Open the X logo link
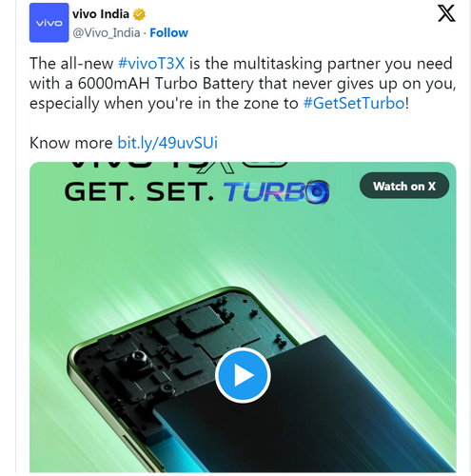Viewport: 471px width, 476px height. tap(446, 13)
